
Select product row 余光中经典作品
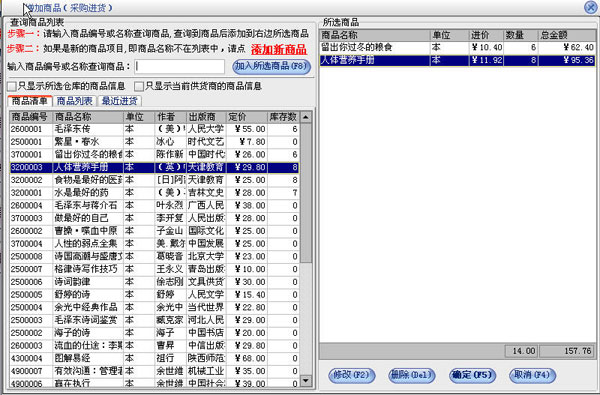[x=155, y=307]
